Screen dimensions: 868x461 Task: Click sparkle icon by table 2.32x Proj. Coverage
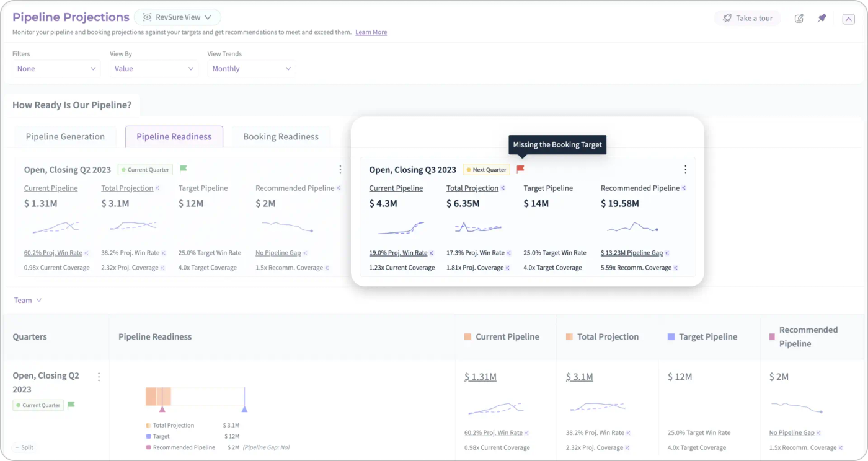click(x=627, y=447)
